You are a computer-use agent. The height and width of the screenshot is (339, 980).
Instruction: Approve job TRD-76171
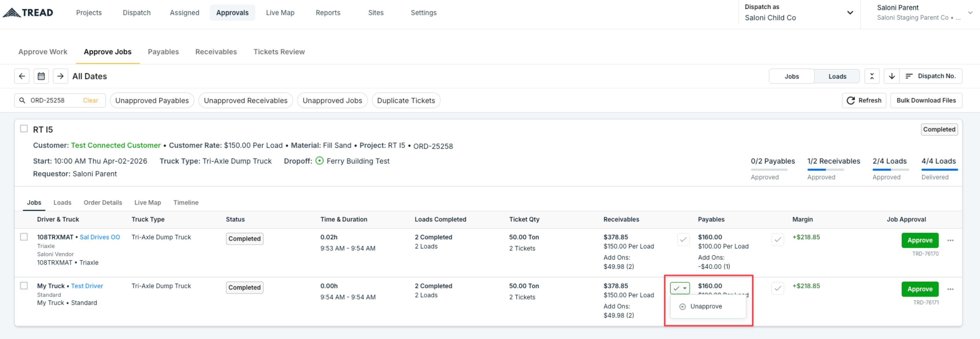tap(920, 289)
